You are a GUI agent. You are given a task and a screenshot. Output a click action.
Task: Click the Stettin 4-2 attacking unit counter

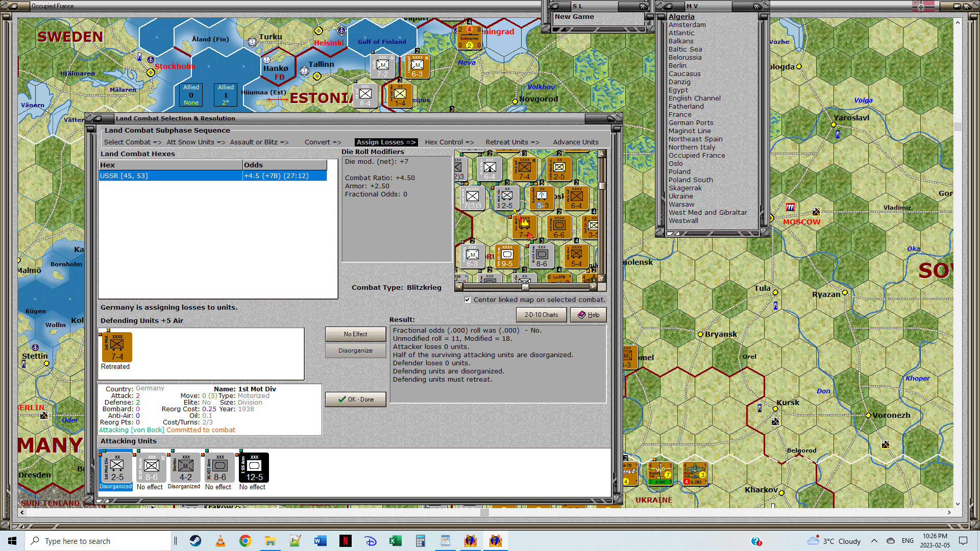pos(185,467)
